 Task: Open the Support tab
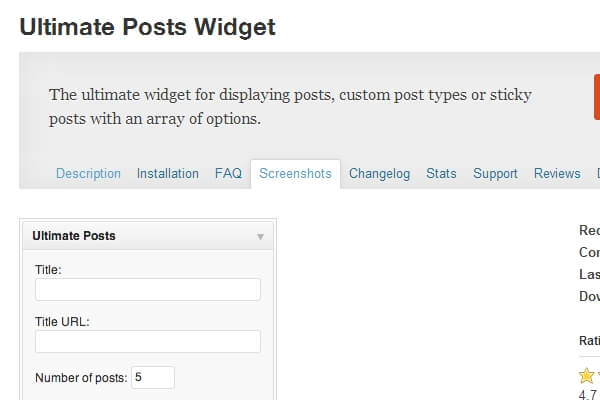coord(495,173)
